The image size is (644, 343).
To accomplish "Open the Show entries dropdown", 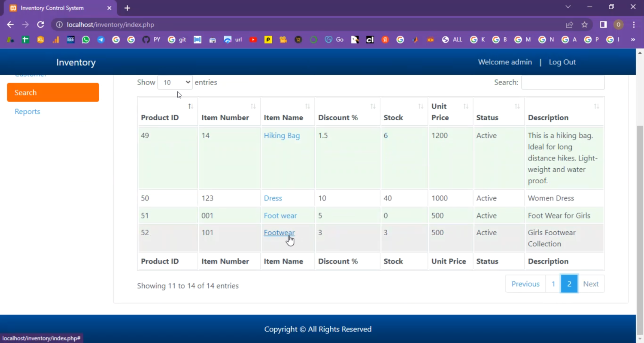I will [175, 82].
